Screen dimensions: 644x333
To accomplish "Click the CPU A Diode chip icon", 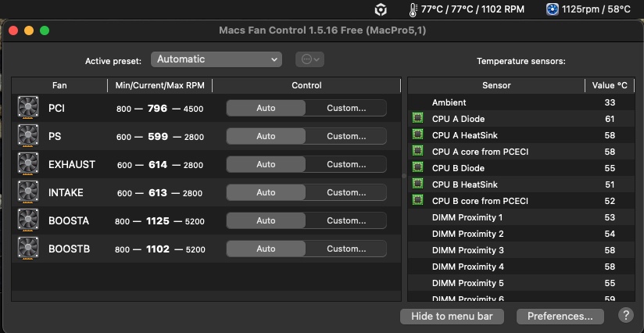I will click(x=417, y=119).
